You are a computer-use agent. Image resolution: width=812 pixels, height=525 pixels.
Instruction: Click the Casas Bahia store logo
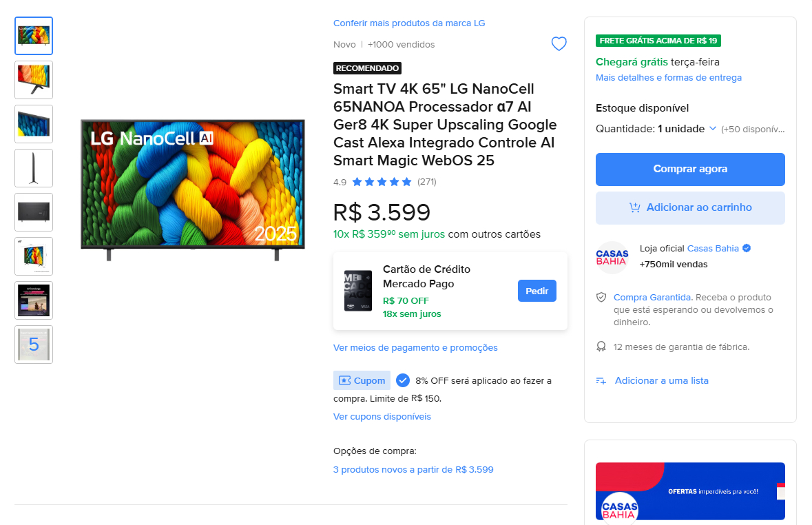[x=612, y=257]
